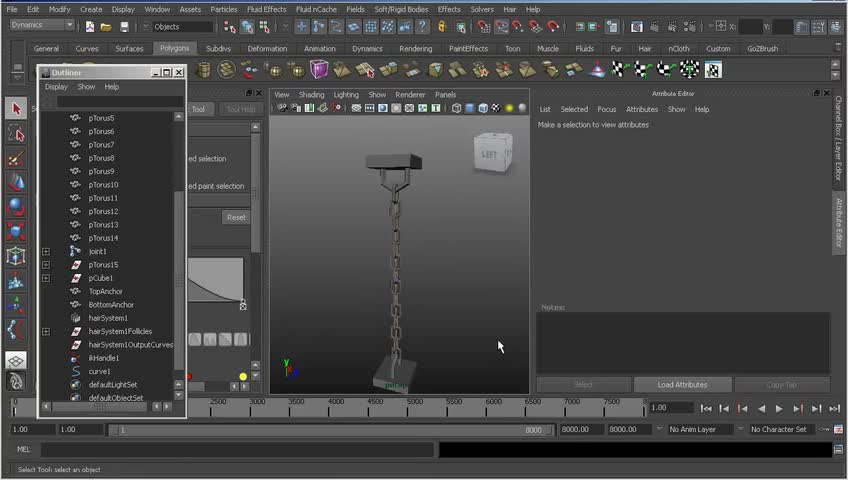Expand the pTorus15 node in Outliner
The height and width of the screenshot is (480, 848).
(x=46, y=265)
